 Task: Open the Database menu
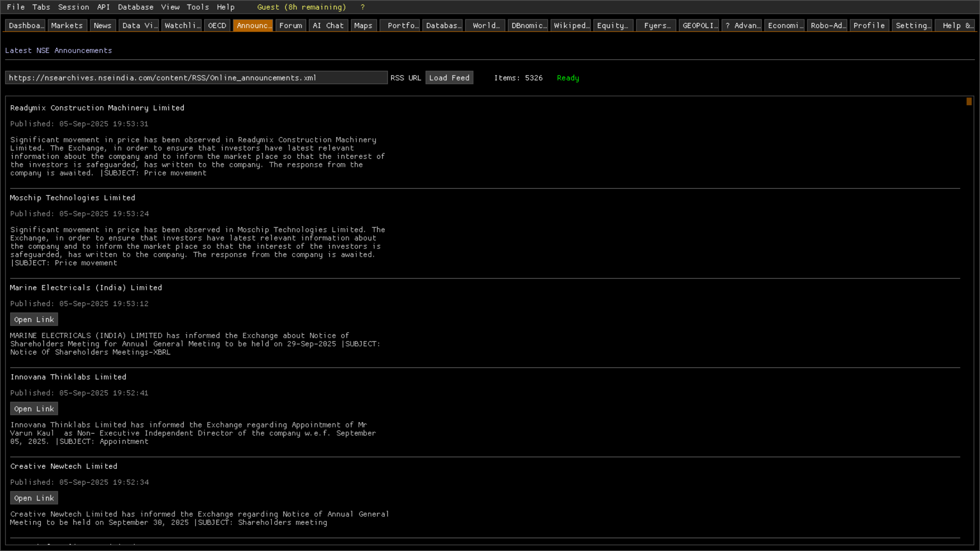point(135,7)
